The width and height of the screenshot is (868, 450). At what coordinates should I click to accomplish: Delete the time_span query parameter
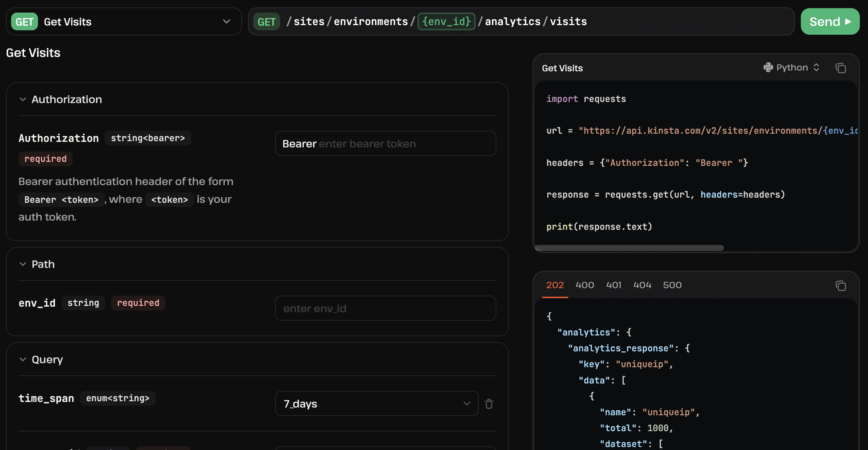pos(489,404)
